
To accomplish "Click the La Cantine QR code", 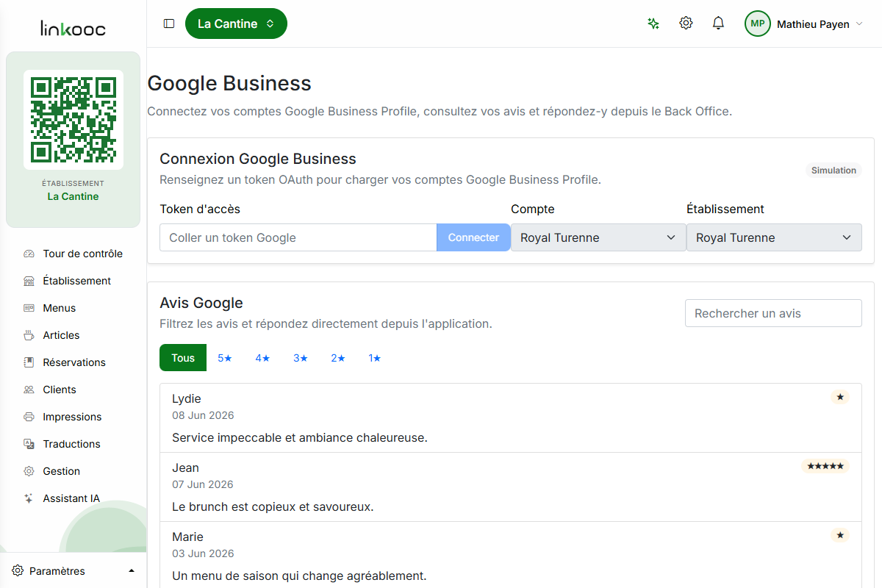I will tap(73, 120).
